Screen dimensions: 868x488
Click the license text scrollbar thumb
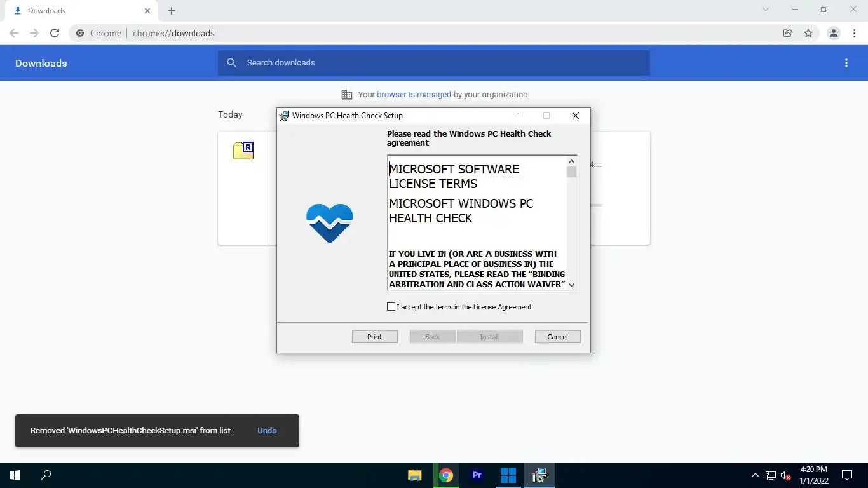click(571, 172)
